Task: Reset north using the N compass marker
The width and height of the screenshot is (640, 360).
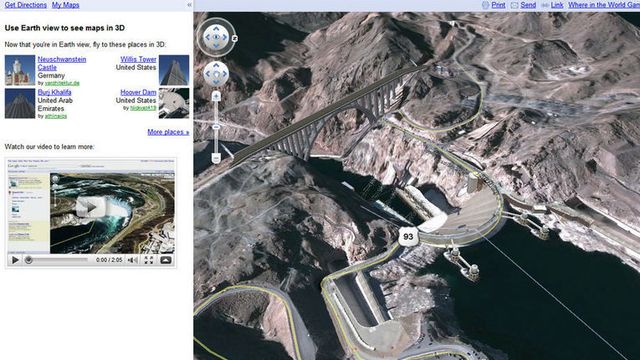Action: 234,38
